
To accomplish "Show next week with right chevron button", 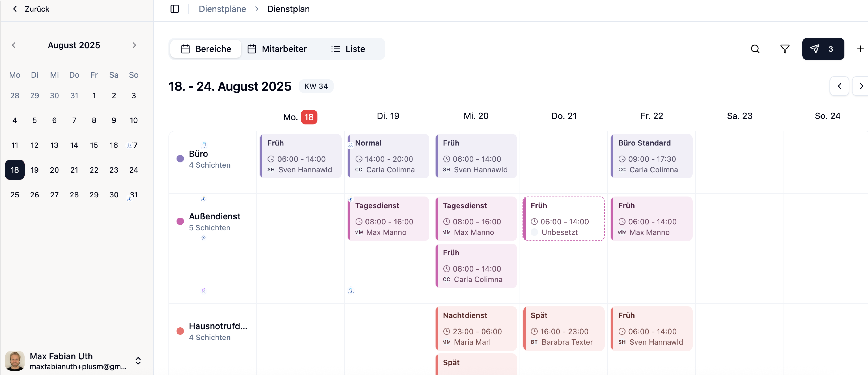I will (x=861, y=86).
